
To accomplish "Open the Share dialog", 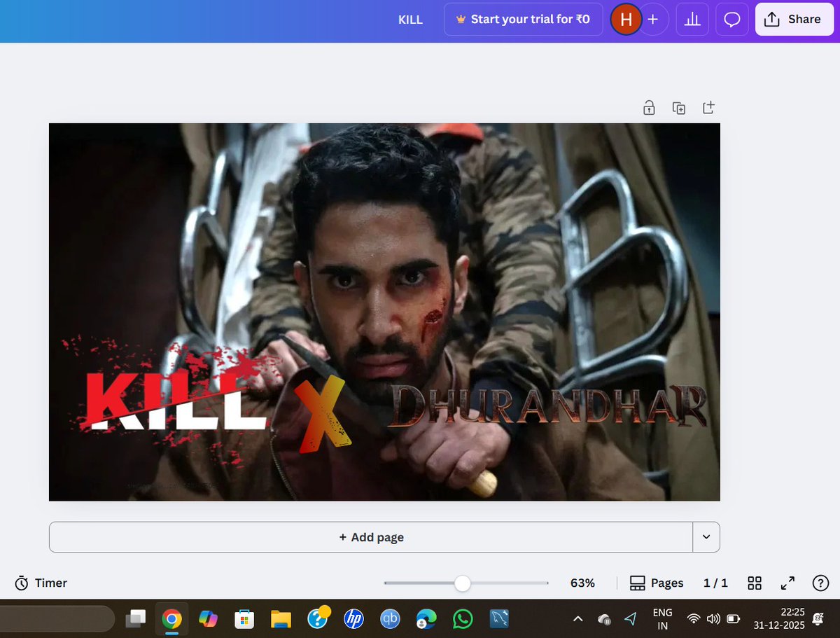I will [x=793, y=20].
